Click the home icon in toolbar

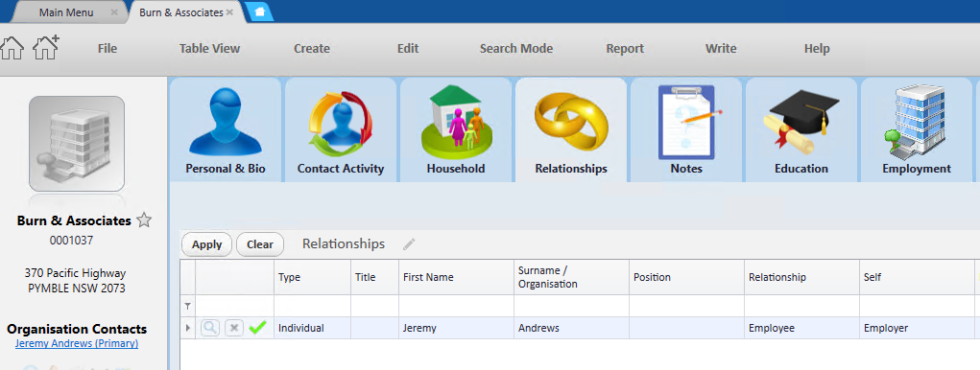pyautogui.click(x=12, y=48)
